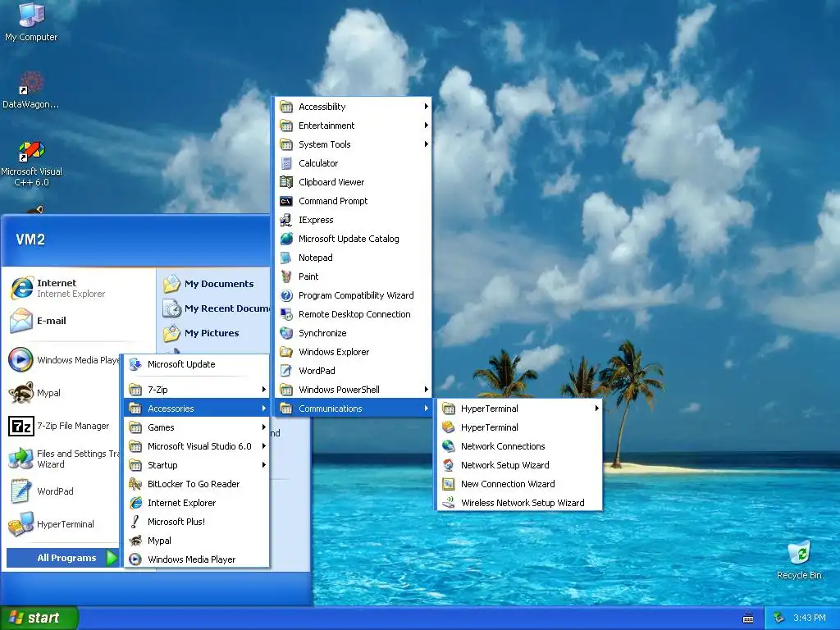
Task: Open Windows Media Player in Start recent list
Action: coord(63,360)
